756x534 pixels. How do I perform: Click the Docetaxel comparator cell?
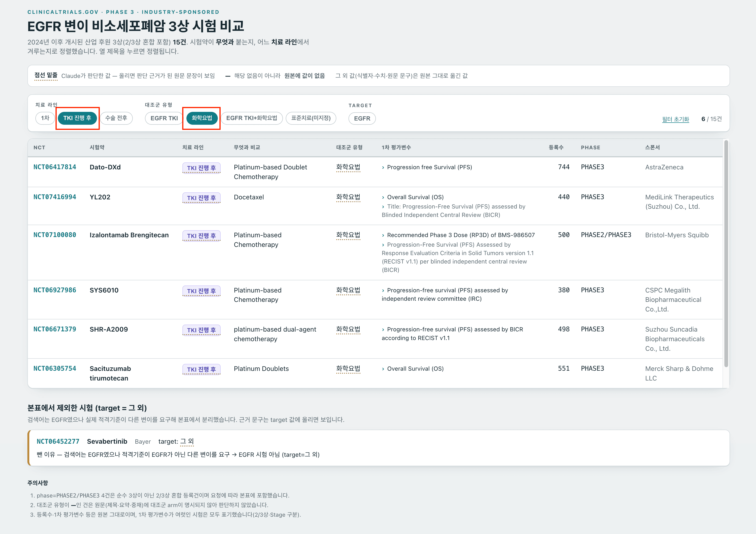click(x=248, y=197)
